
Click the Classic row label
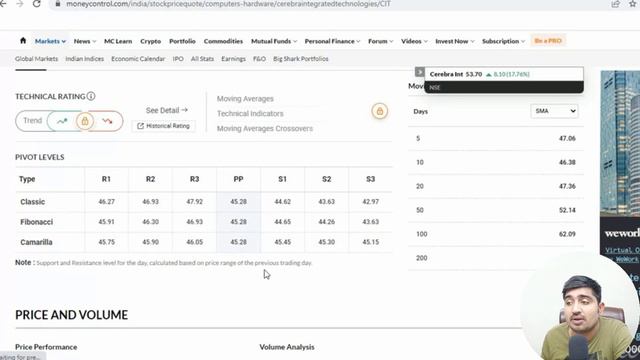pos(33,202)
